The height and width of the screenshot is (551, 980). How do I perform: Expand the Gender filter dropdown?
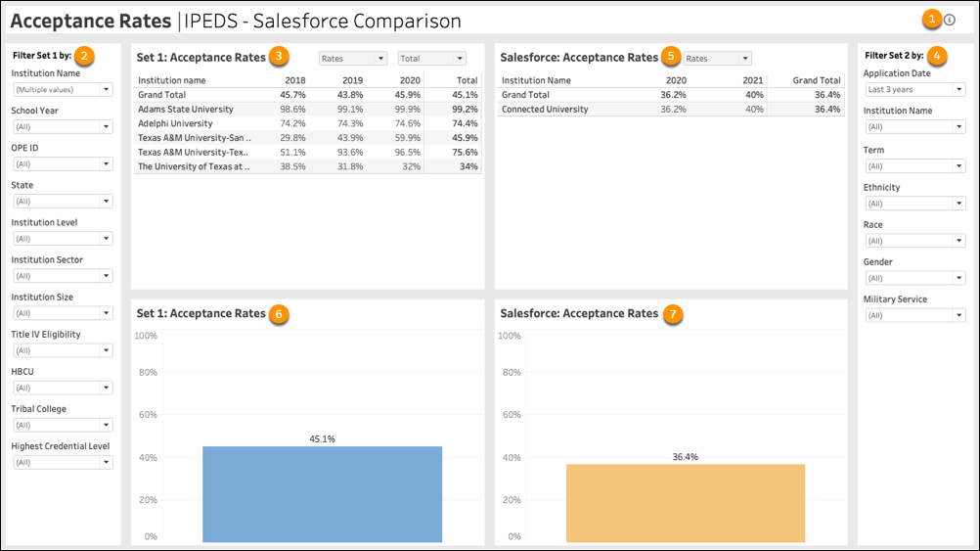point(915,278)
